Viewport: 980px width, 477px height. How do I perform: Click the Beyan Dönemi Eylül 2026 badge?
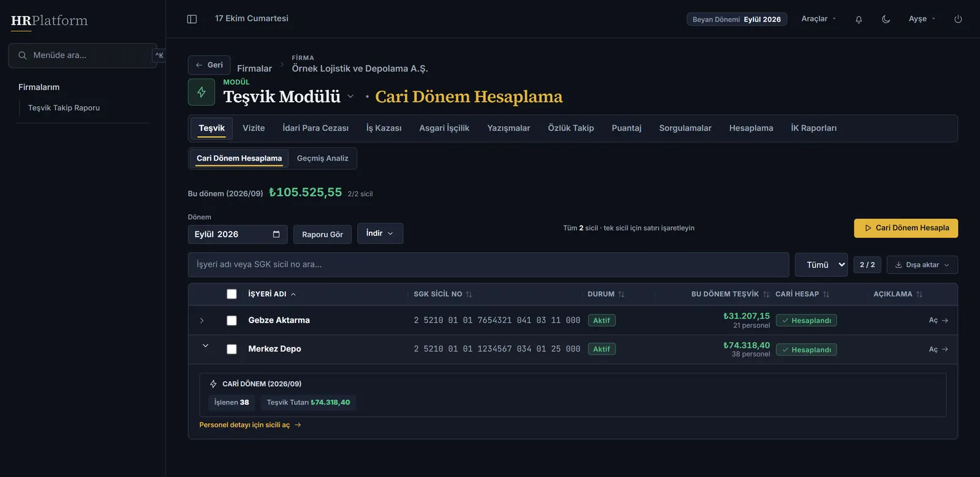click(737, 20)
